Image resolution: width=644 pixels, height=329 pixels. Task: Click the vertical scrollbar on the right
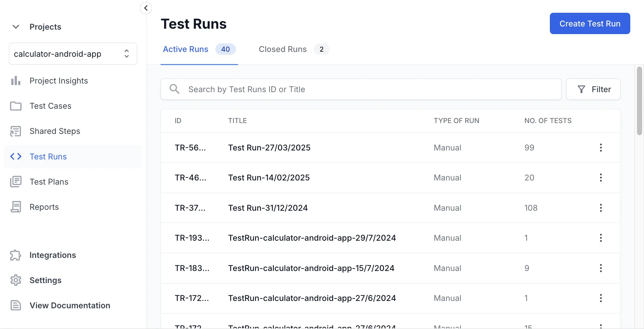coord(639,101)
